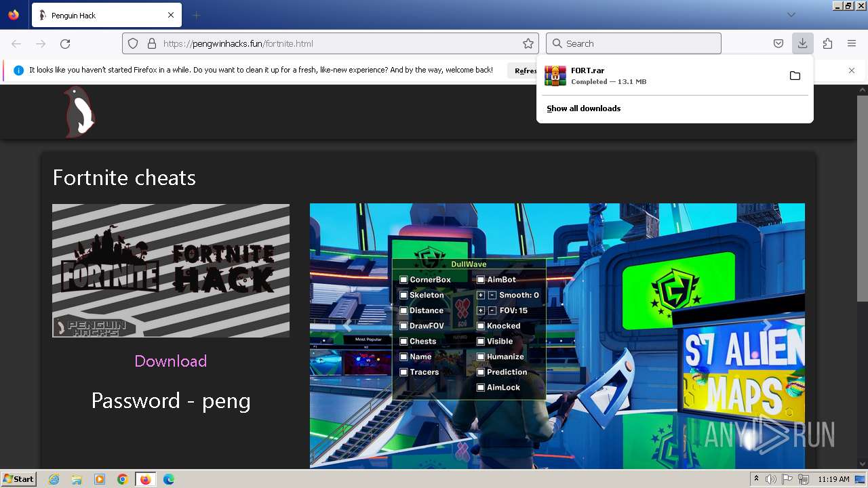Open a new tab with plus icon

click(196, 15)
